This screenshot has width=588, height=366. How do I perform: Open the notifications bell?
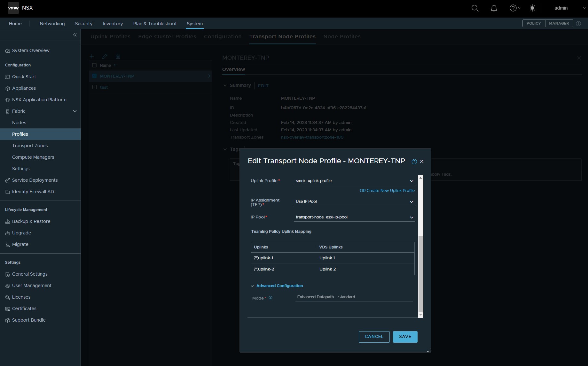[x=494, y=8]
